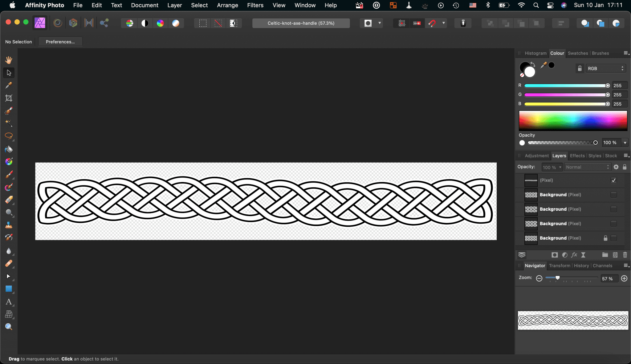Click the R channel slider
The width and height of the screenshot is (631, 364).
click(x=567, y=86)
